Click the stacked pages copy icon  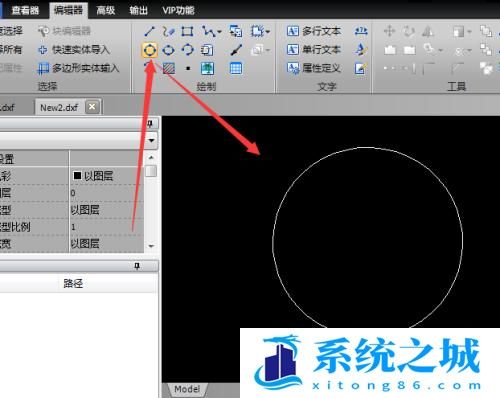[207, 50]
